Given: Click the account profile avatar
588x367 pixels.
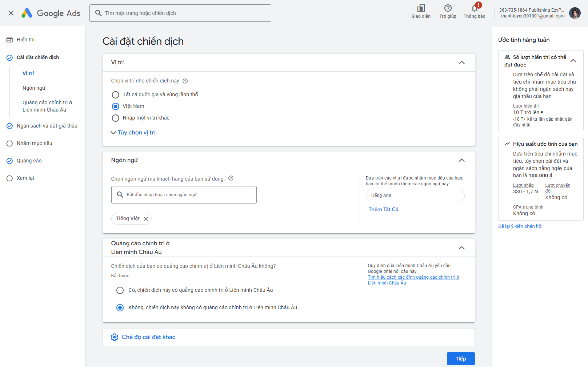Looking at the screenshot, I should coord(575,13).
